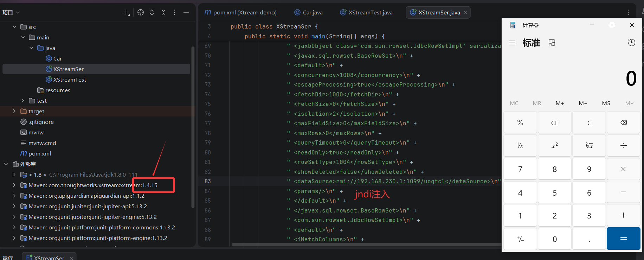Select mvnw.cmd file in project tree
This screenshot has height=260, width=644.
pos(38,143)
